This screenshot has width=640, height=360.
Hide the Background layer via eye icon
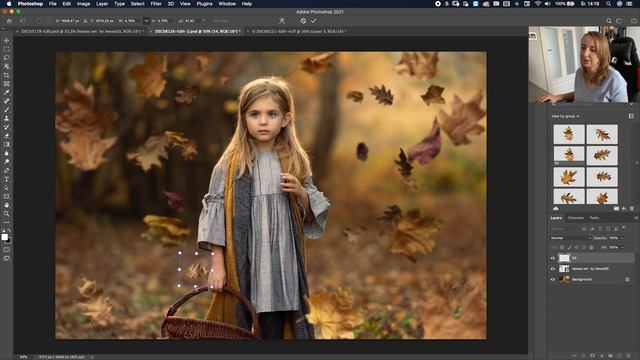pos(553,280)
